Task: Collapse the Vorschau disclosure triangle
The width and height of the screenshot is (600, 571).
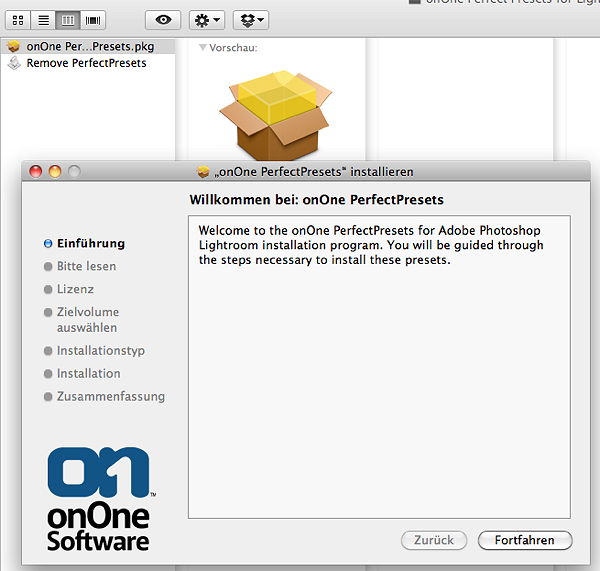Action: 203,47
